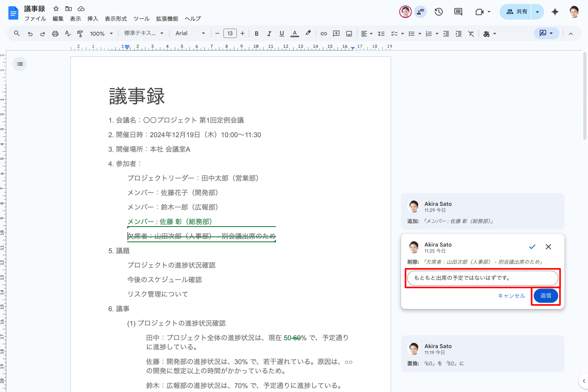Image resolution: width=588 pixels, height=392 pixels.
Task: Open zoom level 100% dropdown
Action: 102,34
